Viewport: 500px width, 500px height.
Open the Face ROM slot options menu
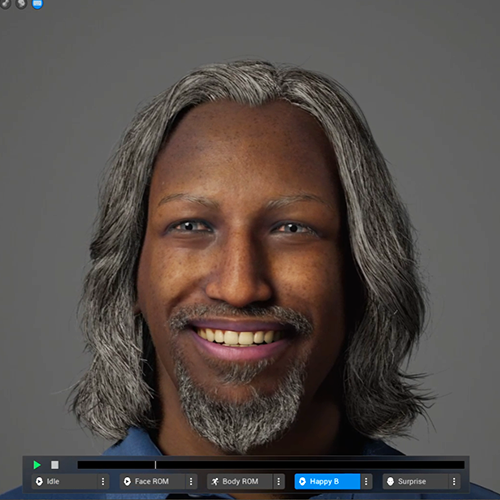point(191,481)
